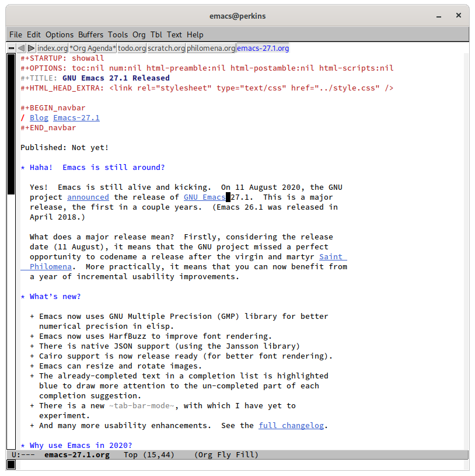Follow the "announced" link

tap(88, 197)
